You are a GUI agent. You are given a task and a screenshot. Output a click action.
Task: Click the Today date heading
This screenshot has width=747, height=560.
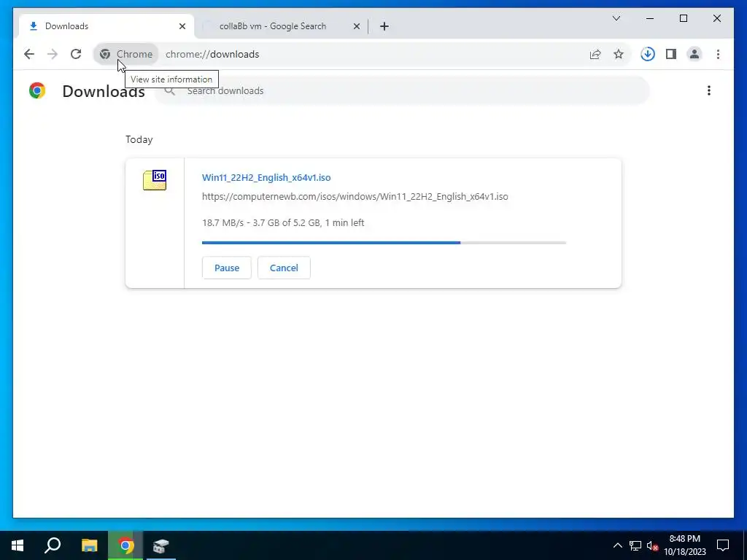tap(139, 139)
